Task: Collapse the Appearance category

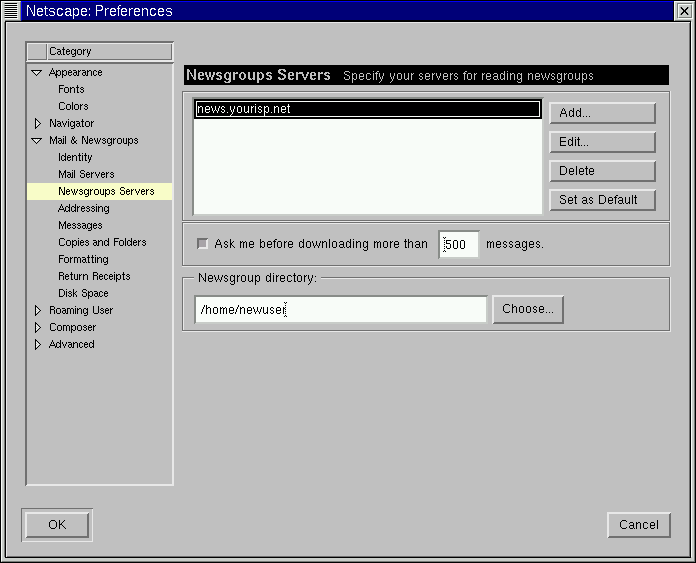Action: pyautogui.click(x=37, y=73)
